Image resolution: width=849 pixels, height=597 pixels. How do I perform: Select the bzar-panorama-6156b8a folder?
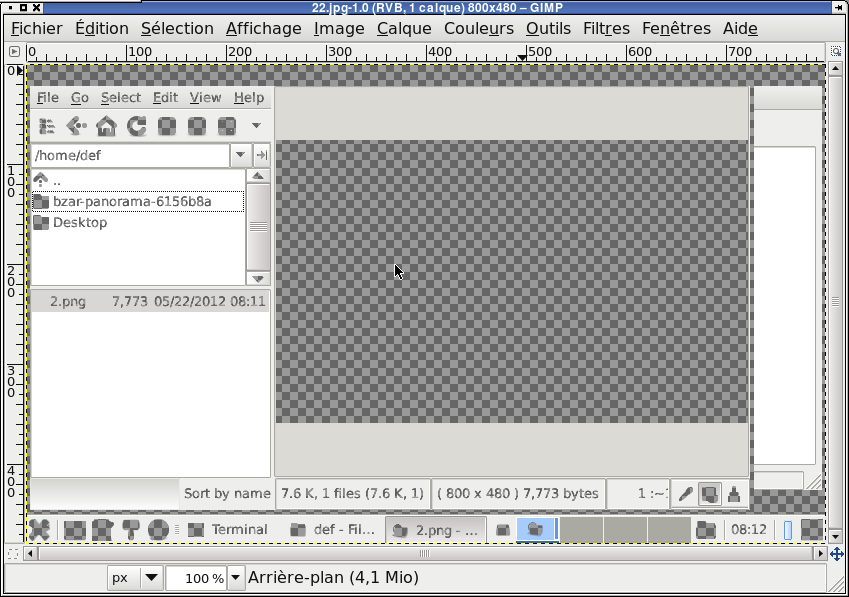[x=132, y=201]
